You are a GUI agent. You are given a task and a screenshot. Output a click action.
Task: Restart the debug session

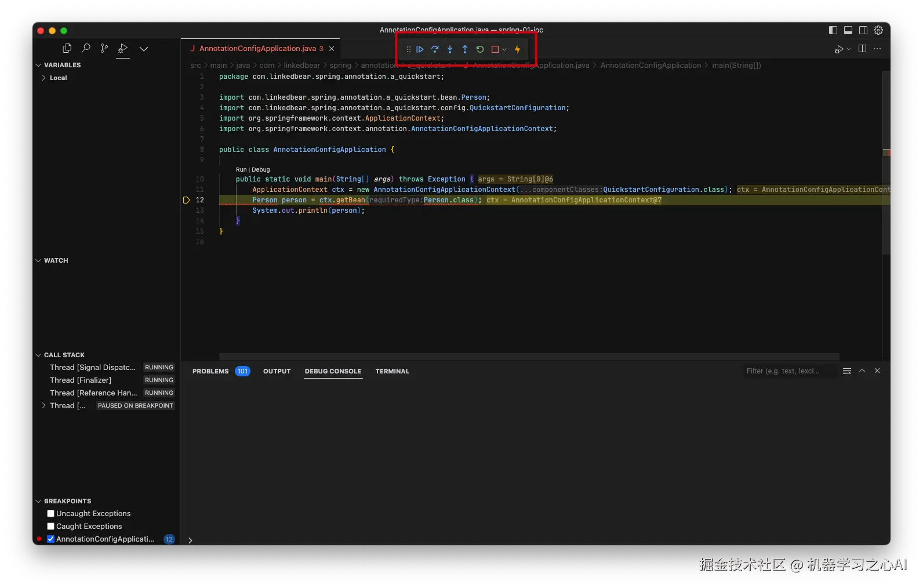[x=480, y=49]
